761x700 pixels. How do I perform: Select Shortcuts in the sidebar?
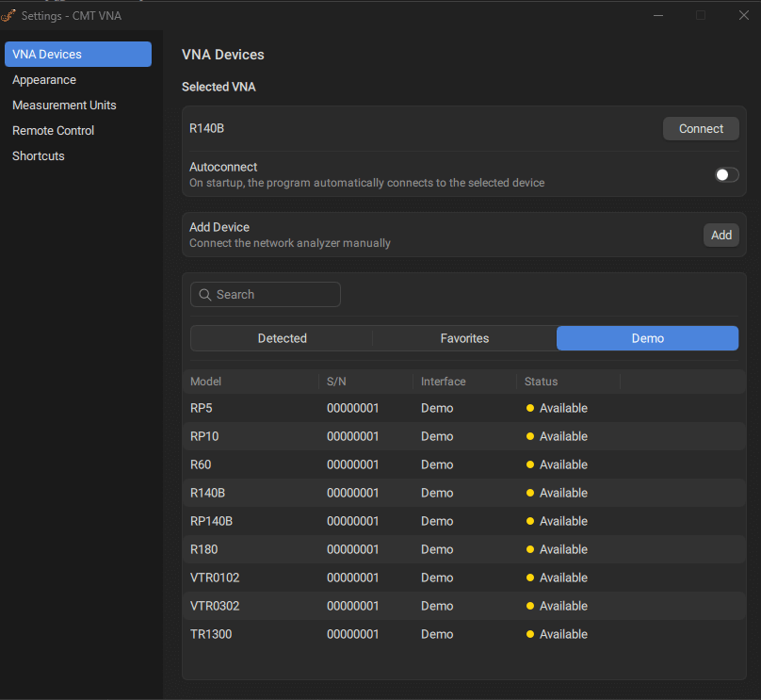(x=39, y=156)
